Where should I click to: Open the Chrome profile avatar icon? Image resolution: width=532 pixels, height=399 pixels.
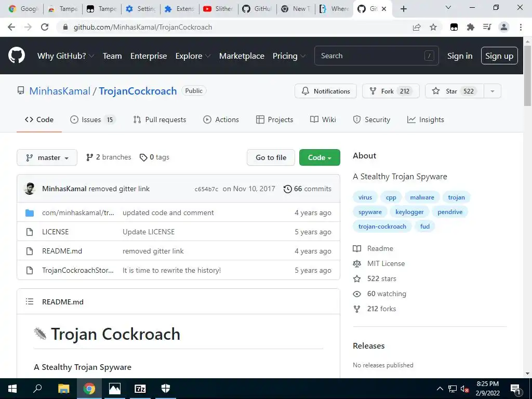pos(504,27)
